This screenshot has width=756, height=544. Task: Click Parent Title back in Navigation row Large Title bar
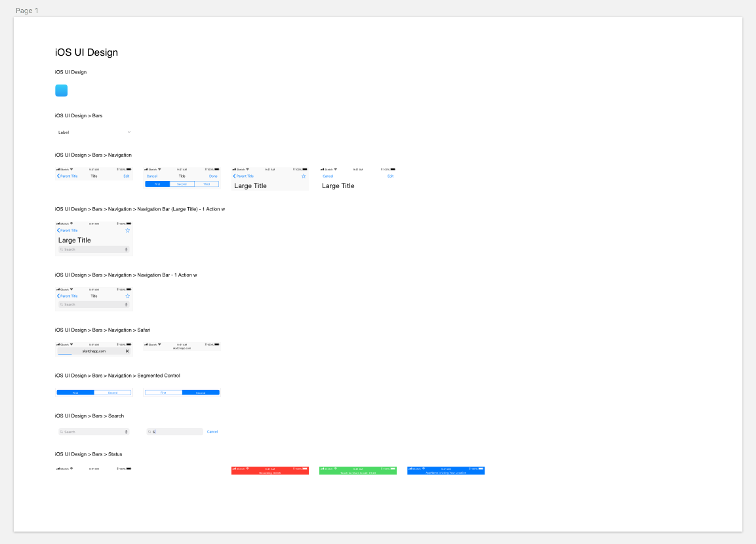click(243, 176)
